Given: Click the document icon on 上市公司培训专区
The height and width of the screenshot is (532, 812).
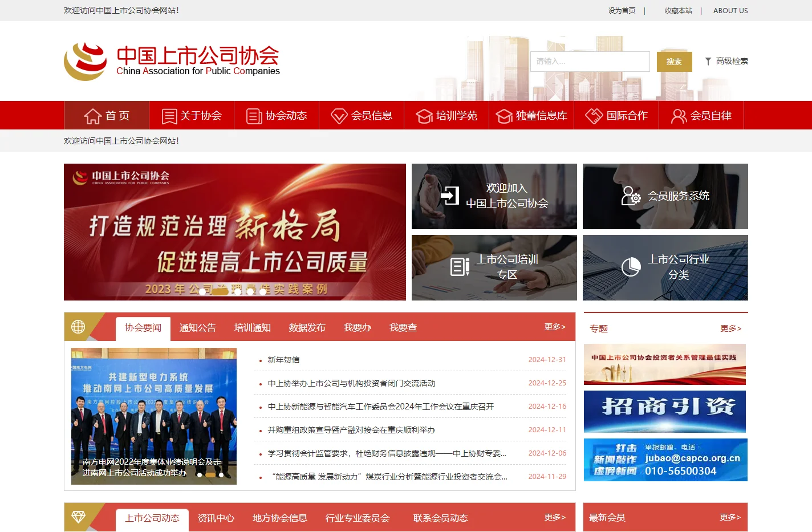Looking at the screenshot, I should [460, 266].
